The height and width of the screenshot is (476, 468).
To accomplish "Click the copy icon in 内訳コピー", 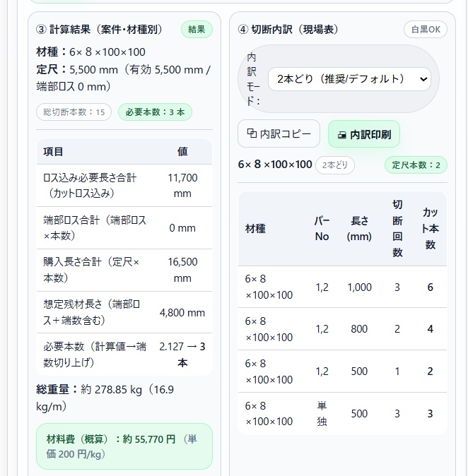I will [252, 133].
